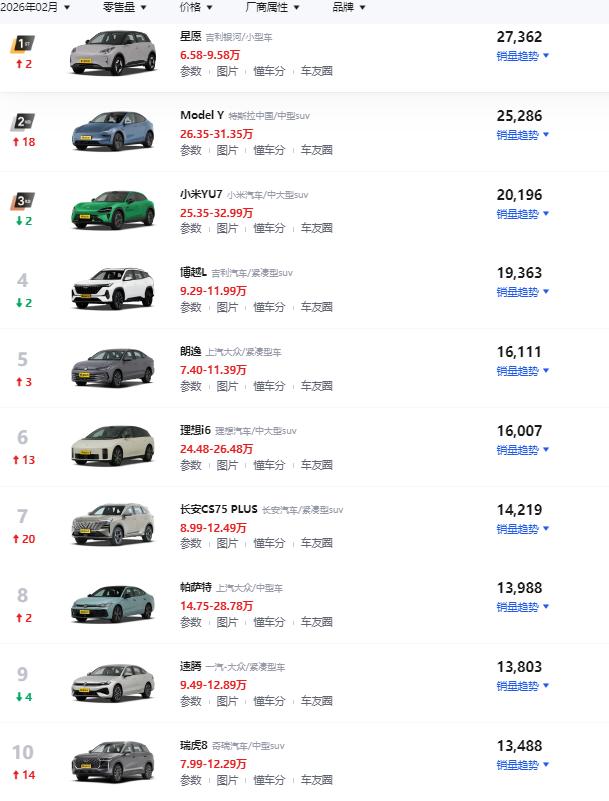This screenshot has height=801, width=609.
Task: Open the 星愿 car image
Action: point(113,52)
